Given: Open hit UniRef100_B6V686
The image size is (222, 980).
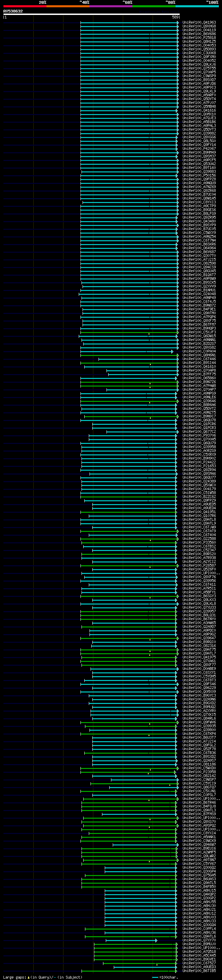Looking at the screenshot, I should (x=199, y=34).
